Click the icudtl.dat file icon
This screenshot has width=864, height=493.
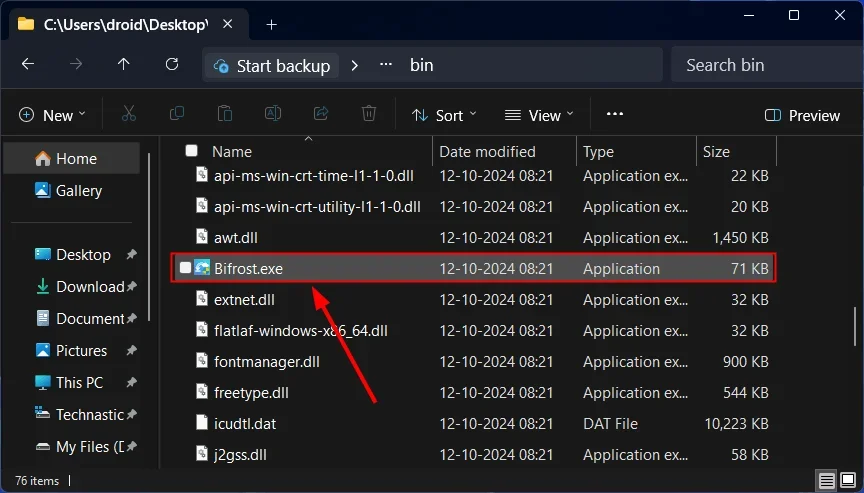tap(202, 423)
